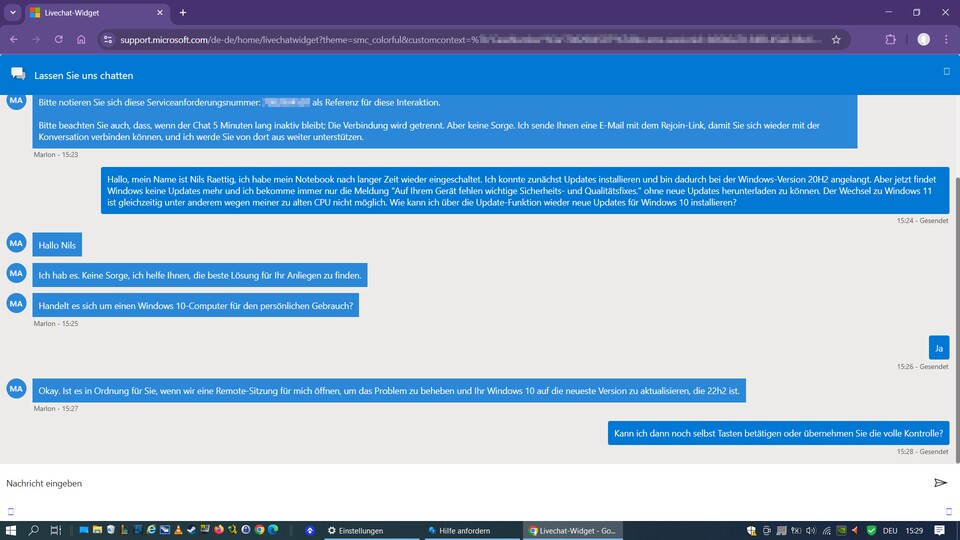Go to the browser home page
Image resolution: width=960 pixels, height=540 pixels.
click(81, 39)
